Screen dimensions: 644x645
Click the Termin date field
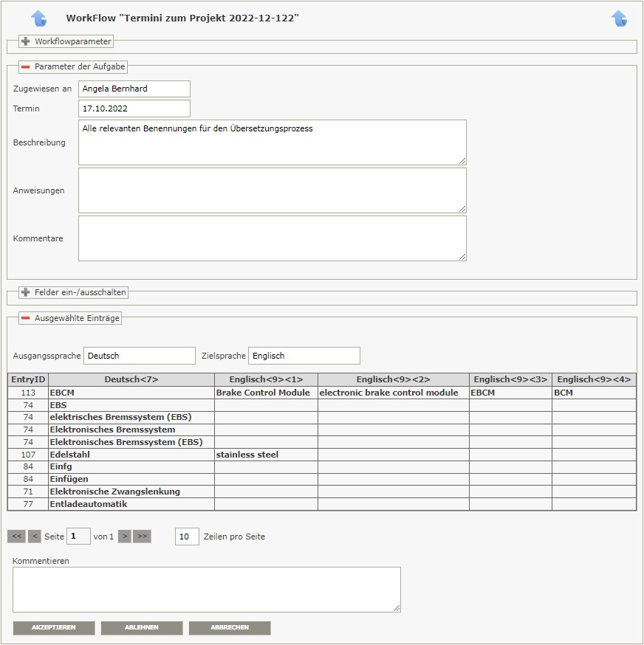tap(134, 108)
